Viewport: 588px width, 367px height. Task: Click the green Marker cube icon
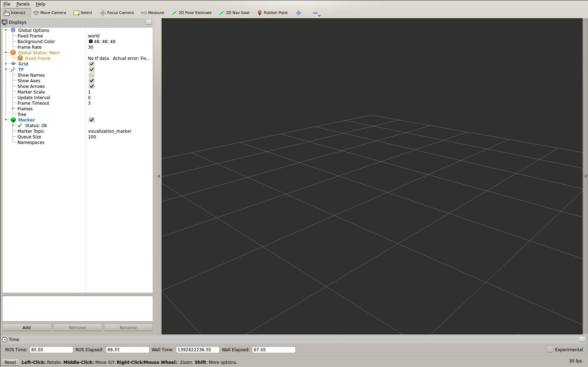(13, 120)
